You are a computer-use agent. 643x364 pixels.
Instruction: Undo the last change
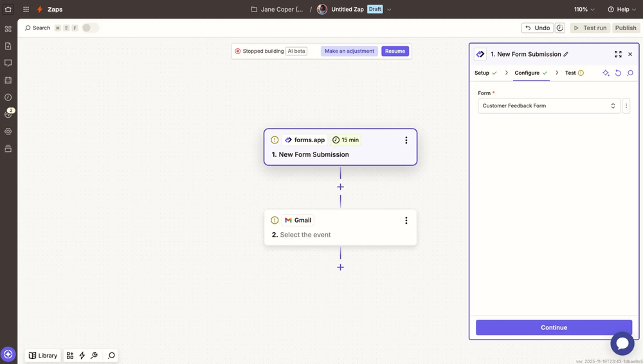coord(538,28)
